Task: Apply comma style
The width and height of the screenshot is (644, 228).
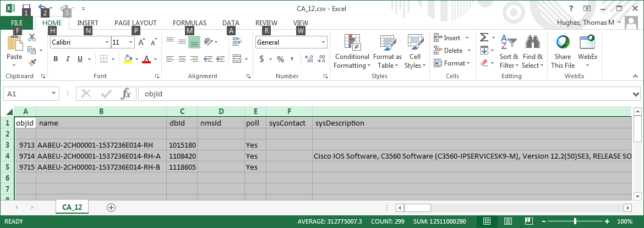Action: tap(292, 59)
